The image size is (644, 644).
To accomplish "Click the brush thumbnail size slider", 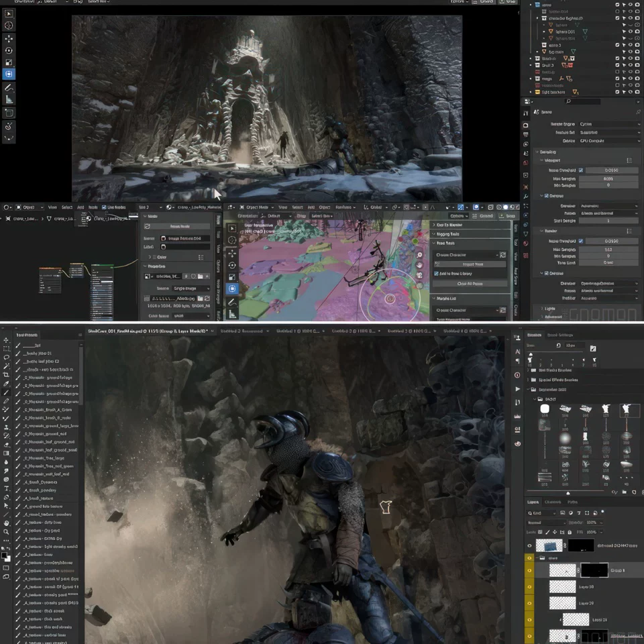I will click(568, 492).
